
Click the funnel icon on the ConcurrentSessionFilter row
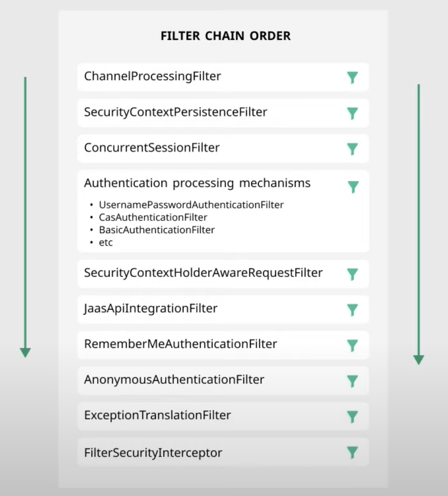(x=352, y=149)
